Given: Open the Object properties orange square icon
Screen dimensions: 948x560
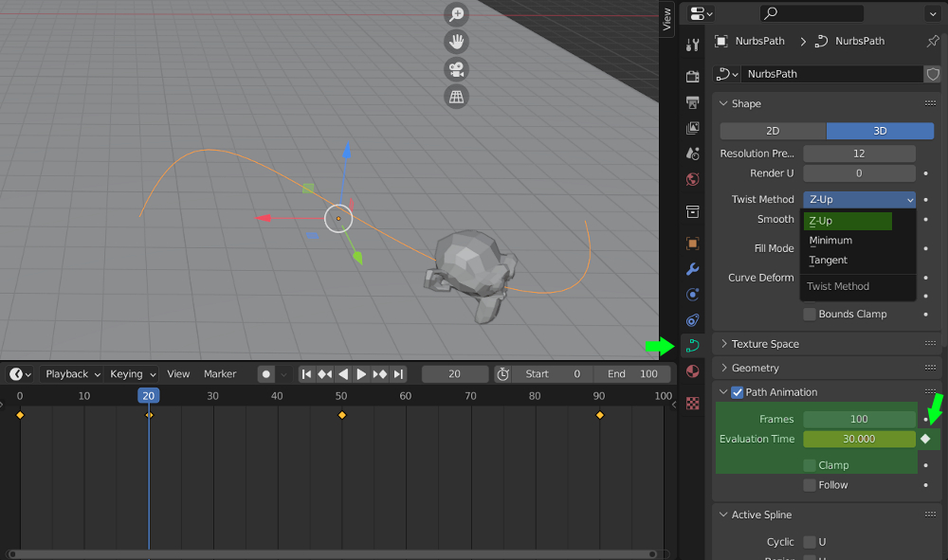Looking at the screenshot, I should 693,244.
